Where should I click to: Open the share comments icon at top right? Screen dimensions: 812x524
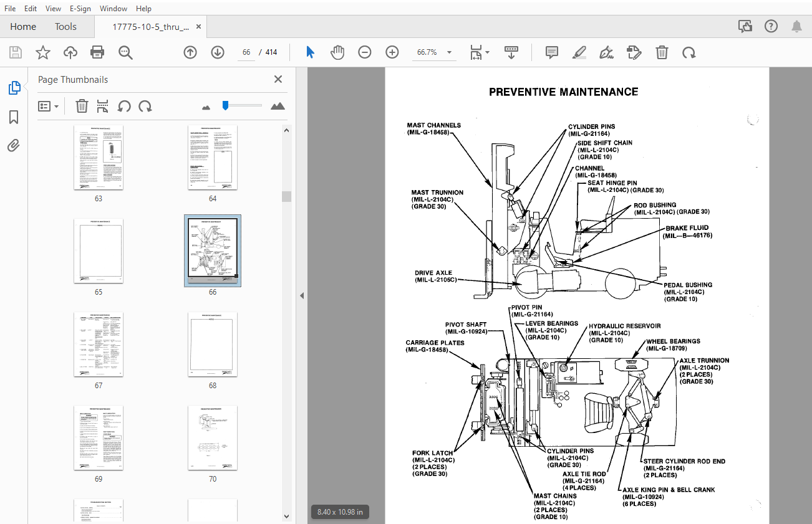tap(745, 26)
